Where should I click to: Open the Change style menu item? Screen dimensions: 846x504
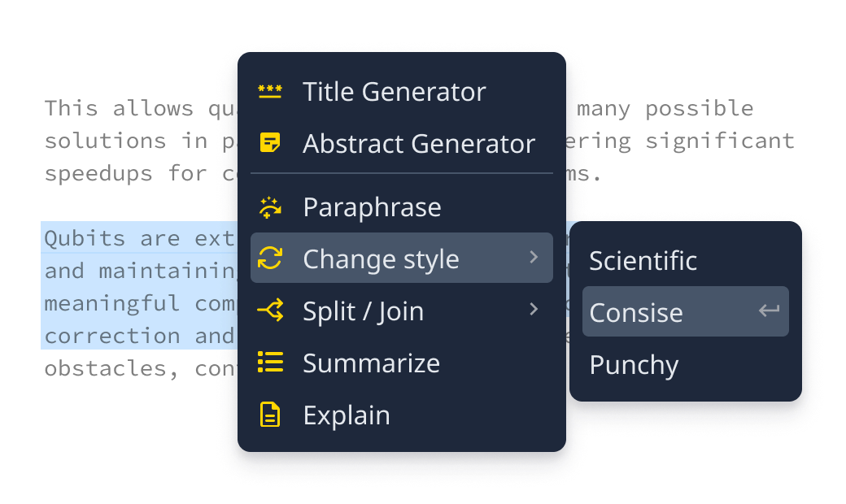point(381,259)
